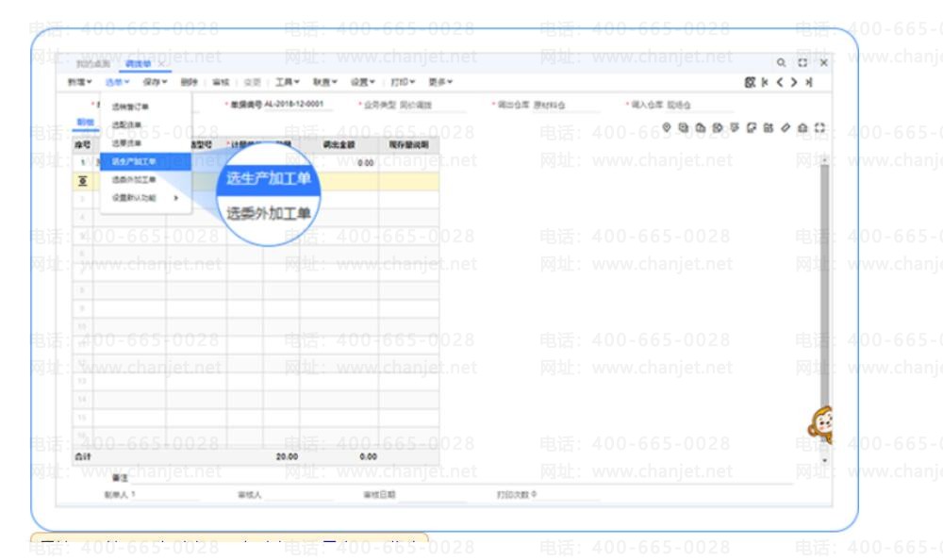
Task: Click the 备注 input line at bottom
Action: tap(461, 478)
